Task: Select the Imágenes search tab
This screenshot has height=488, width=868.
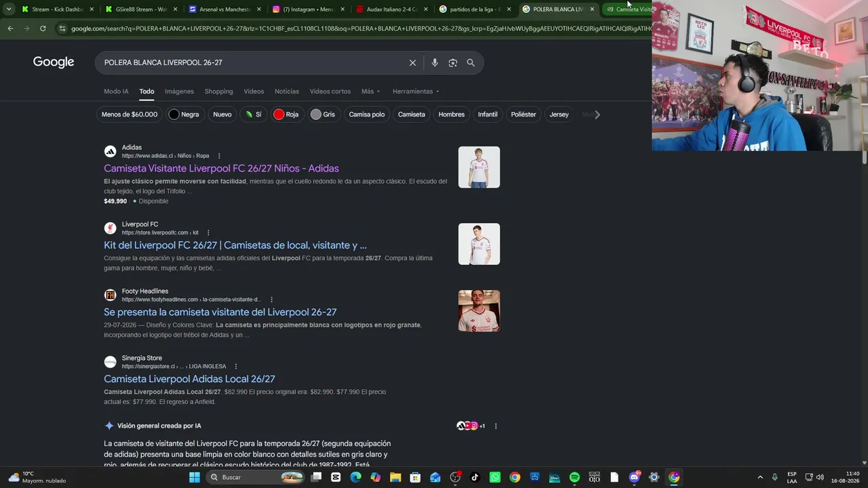Action: click(179, 91)
